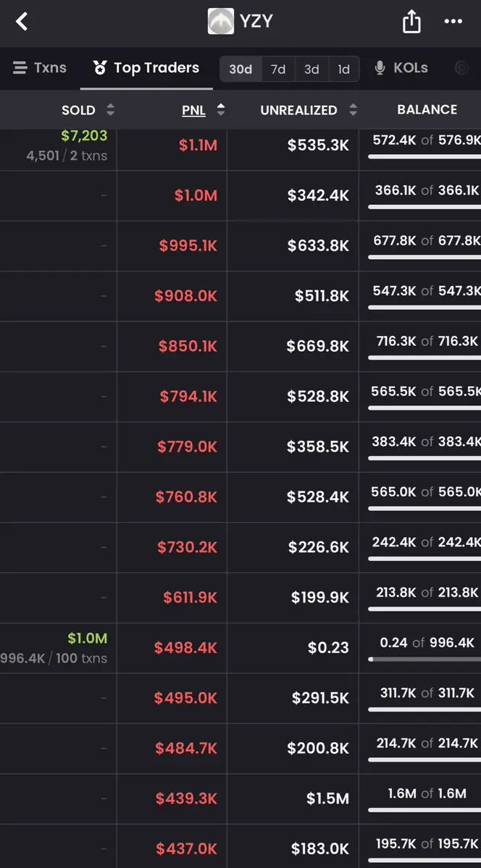
Task: Select the trader row with $1.5M unrealized
Action: [240, 799]
